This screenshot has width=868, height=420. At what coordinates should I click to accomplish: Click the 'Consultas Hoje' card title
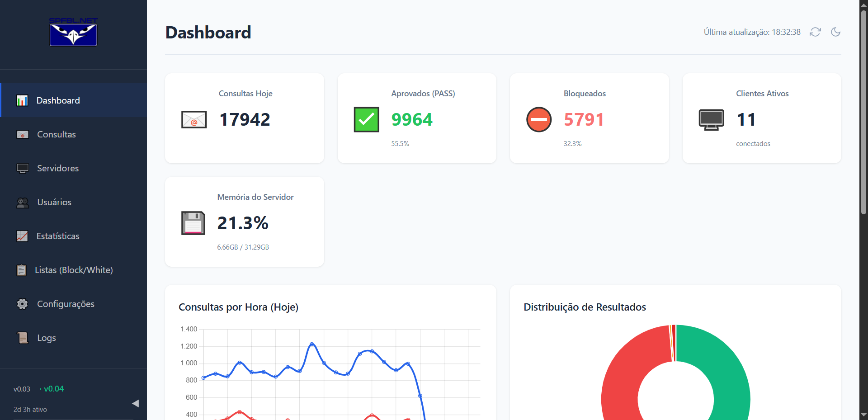(x=245, y=94)
